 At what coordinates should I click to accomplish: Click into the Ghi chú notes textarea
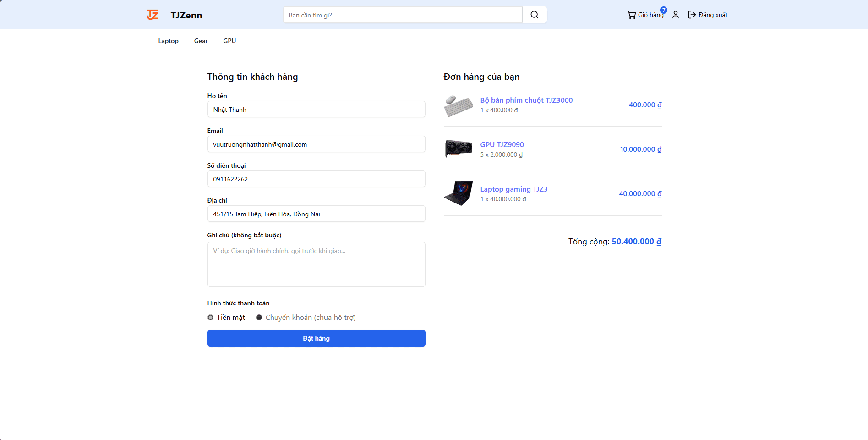316,264
